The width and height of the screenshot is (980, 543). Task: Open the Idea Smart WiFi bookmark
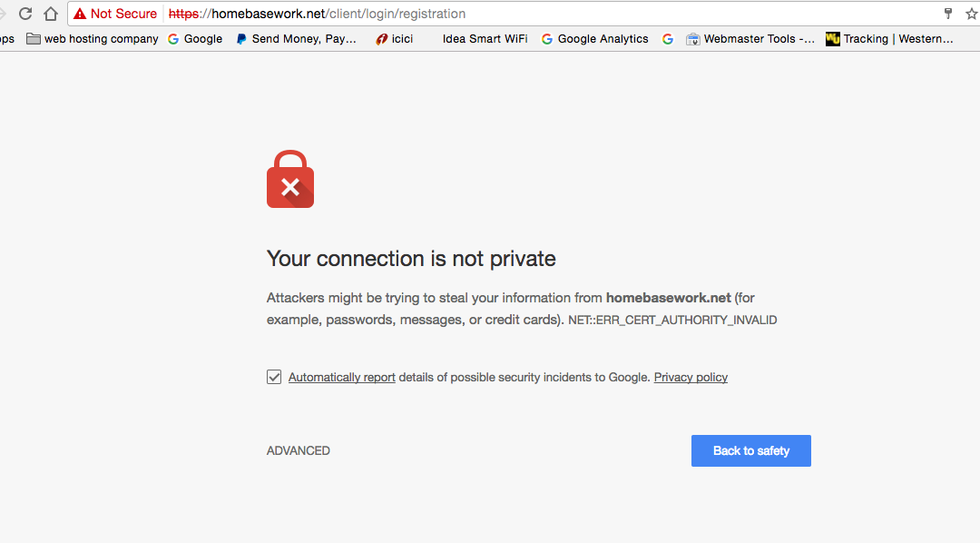click(485, 39)
